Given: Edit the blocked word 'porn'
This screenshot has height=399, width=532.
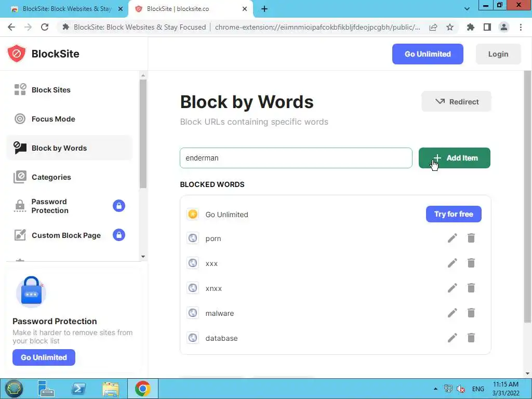Looking at the screenshot, I should (x=453, y=238).
